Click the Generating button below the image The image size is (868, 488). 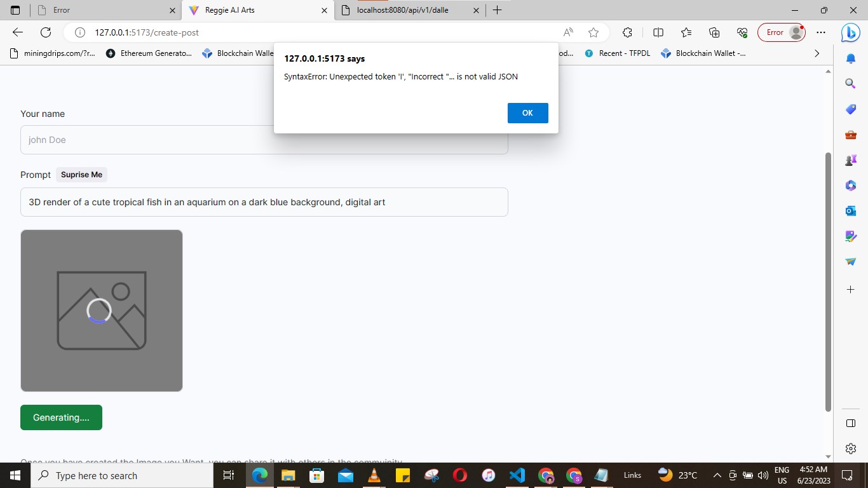click(x=61, y=417)
